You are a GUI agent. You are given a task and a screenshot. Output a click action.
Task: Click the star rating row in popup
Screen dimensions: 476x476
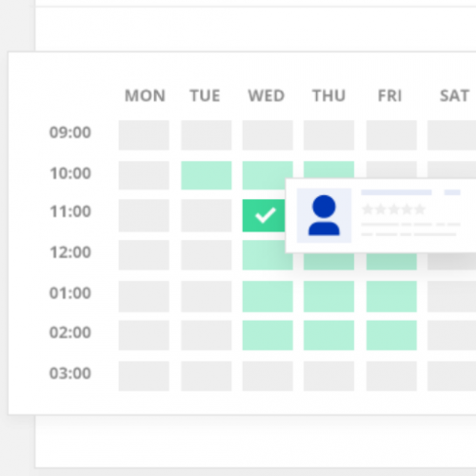point(393,209)
